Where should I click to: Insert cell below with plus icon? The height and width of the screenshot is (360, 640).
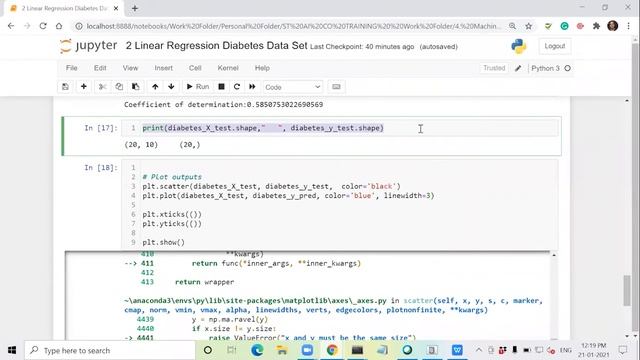coord(84,87)
